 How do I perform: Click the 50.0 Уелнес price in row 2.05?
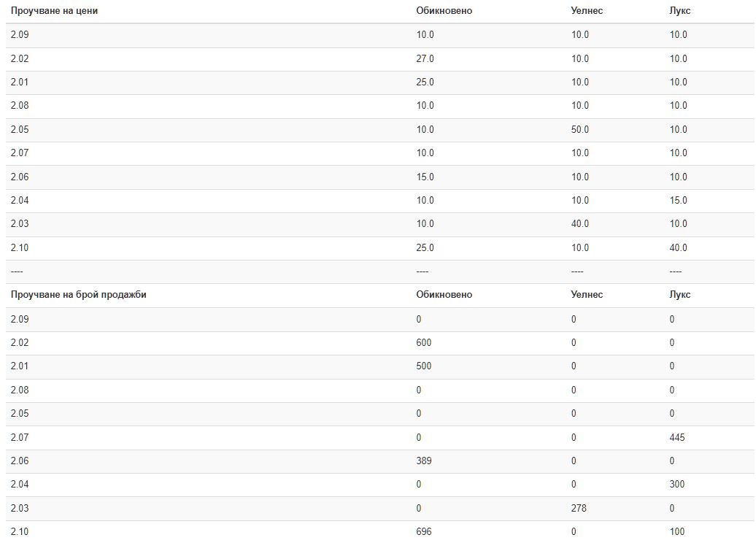click(x=580, y=129)
